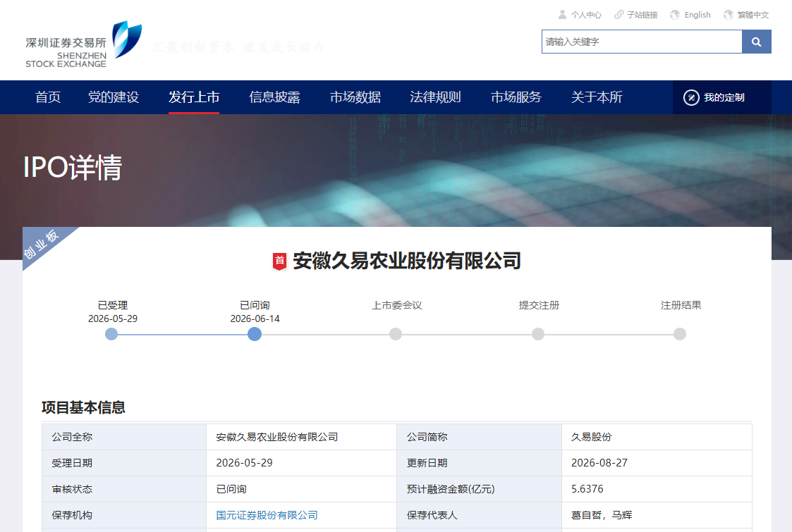Click the globe icon beside 繁體中文
Viewport: 792px width, 532px height.
728,15
